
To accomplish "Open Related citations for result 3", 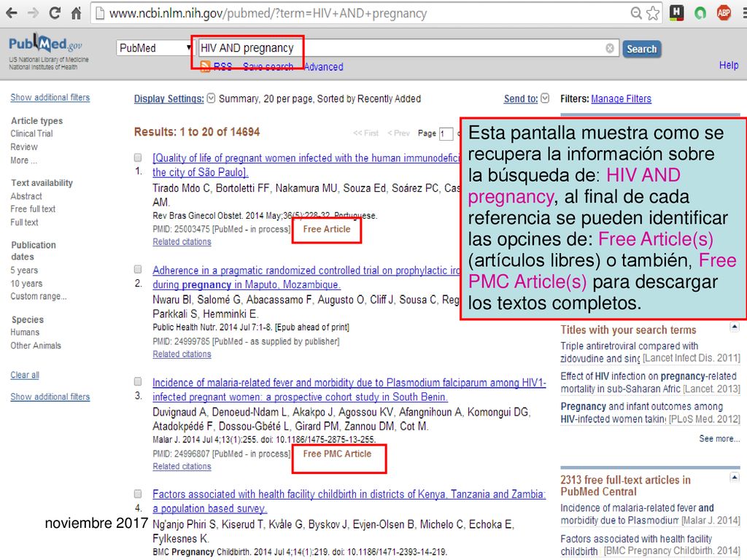I will click(x=182, y=467).
